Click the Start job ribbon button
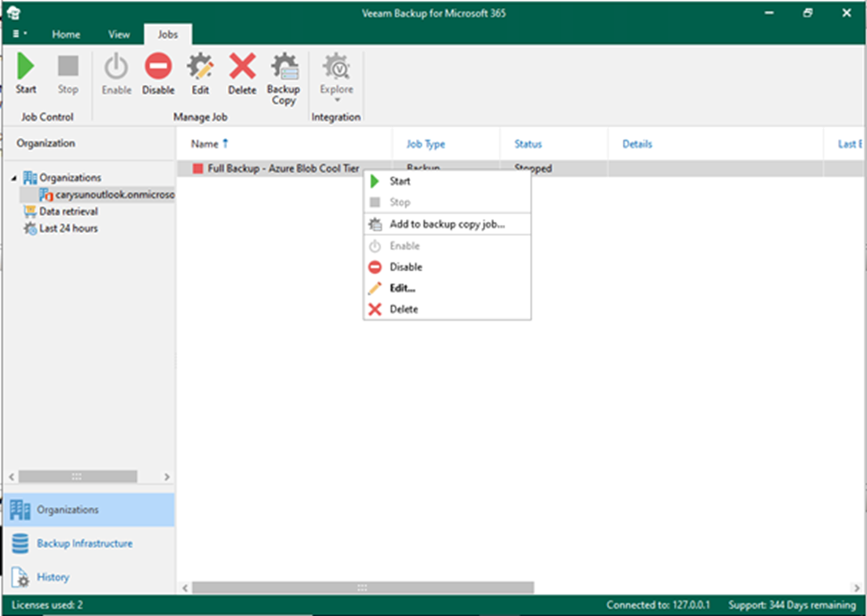The height and width of the screenshot is (616, 867). tap(25, 73)
